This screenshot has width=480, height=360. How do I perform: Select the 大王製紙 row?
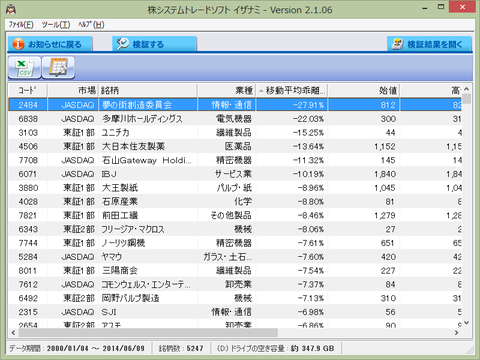235,188
